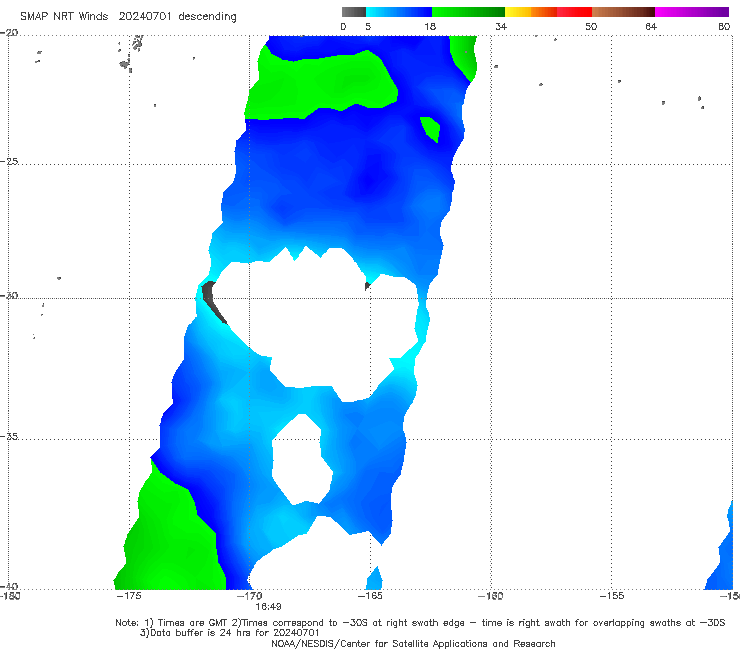Screen dimensions: 740x650
Task: Click the small isolated green patch near -23 latitude
Action: pyautogui.click(x=430, y=129)
